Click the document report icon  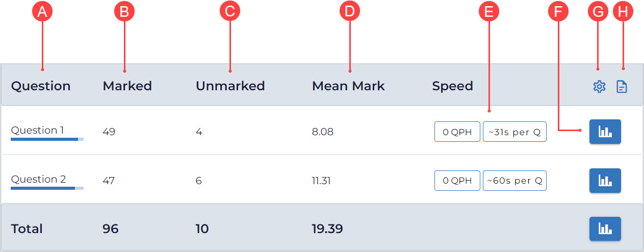click(x=622, y=87)
